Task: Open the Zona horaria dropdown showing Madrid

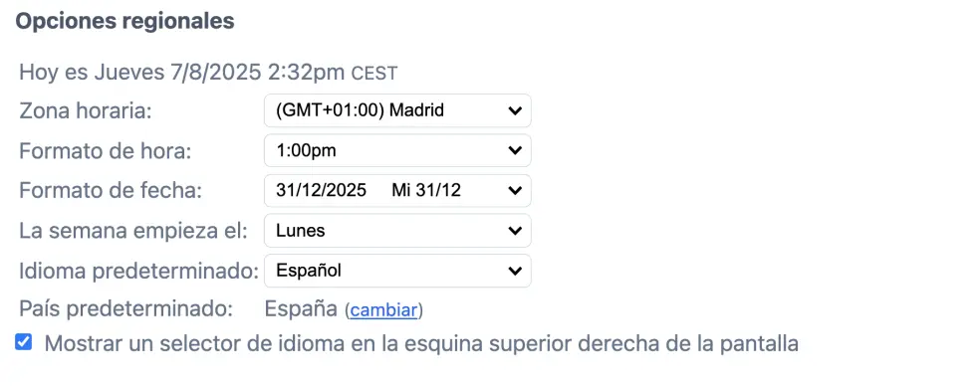Action: (397, 110)
